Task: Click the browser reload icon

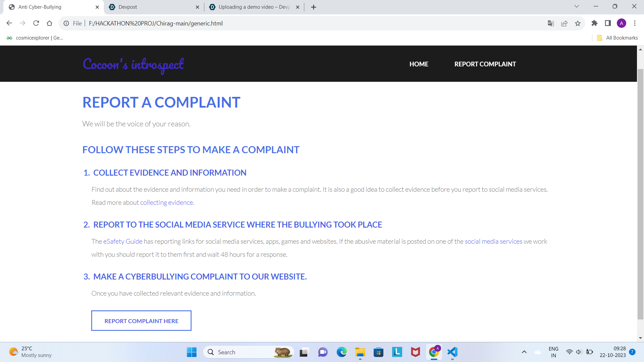Action: click(36, 23)
